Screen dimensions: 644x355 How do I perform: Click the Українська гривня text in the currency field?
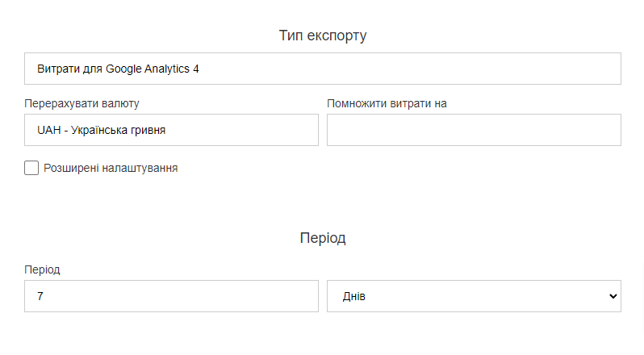coord(119,131)
